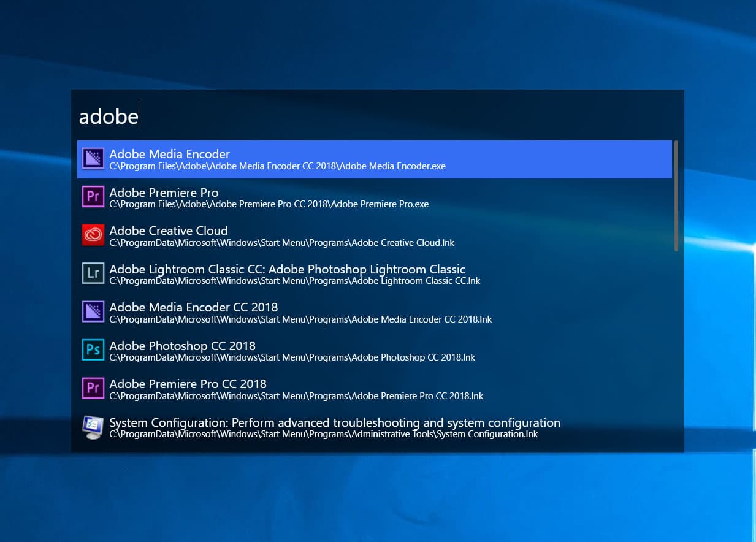
Task: Click the icon of the highlighted Adobe Media Encoder result
Action: pos(93,159)
